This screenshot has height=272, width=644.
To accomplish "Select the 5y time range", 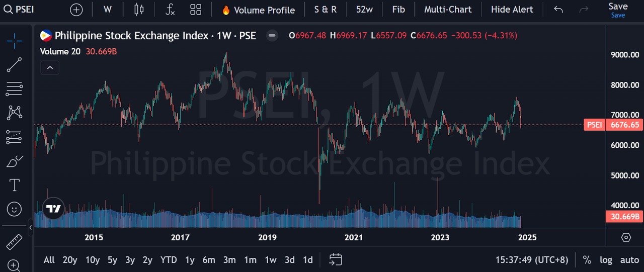I will [112, 260].
